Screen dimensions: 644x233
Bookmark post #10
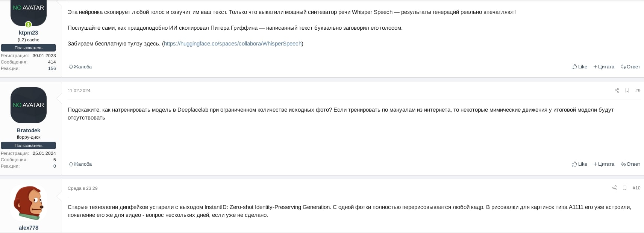click(624, 188)
